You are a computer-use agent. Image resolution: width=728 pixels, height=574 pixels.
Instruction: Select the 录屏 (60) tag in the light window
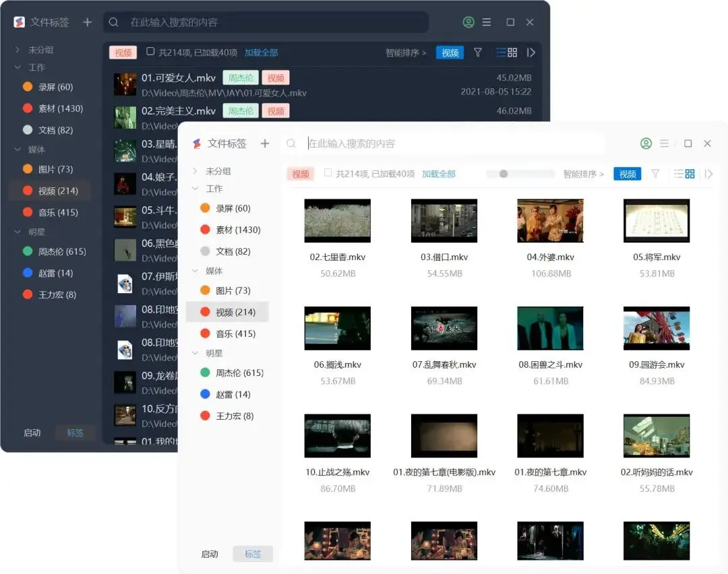click(228, 208)
